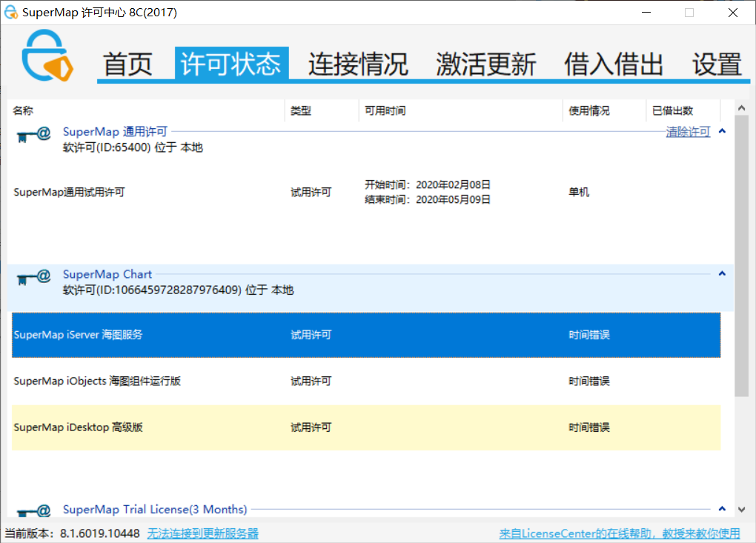Click 时间错误 in the iServer 海图服务 row
This screenshot has width=756, height=543.
[589, 335]
